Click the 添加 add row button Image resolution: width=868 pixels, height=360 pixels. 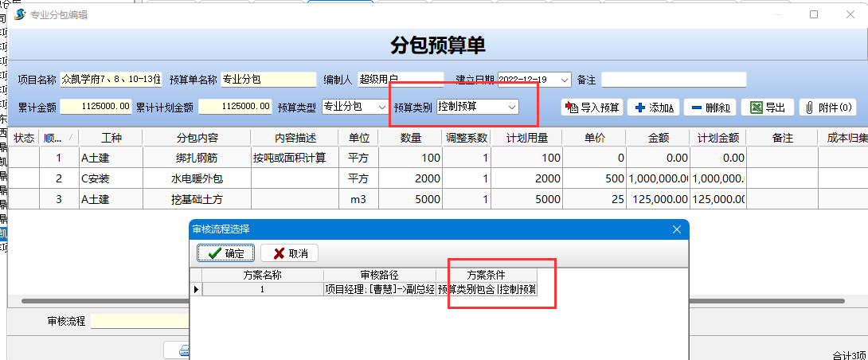click(x=652, y=108)
